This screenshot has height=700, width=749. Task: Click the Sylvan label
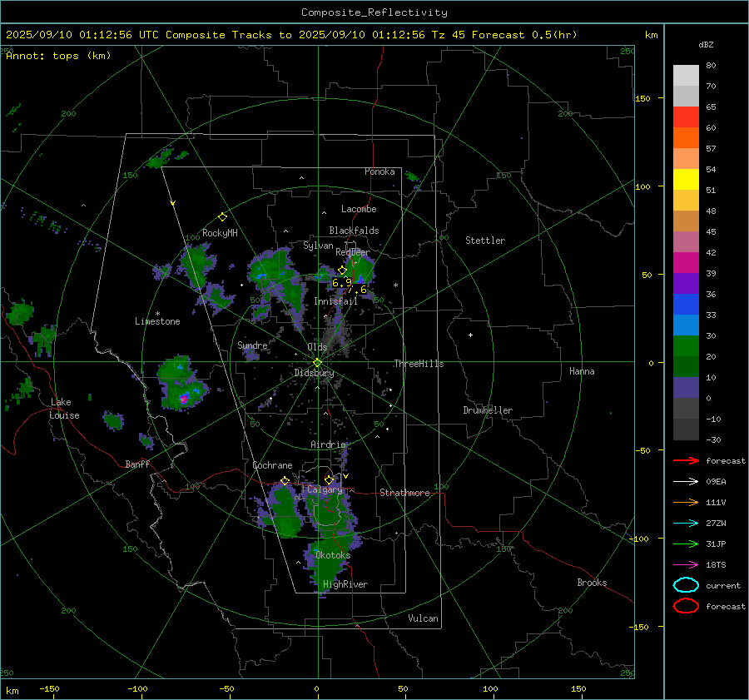pos(318,246)
